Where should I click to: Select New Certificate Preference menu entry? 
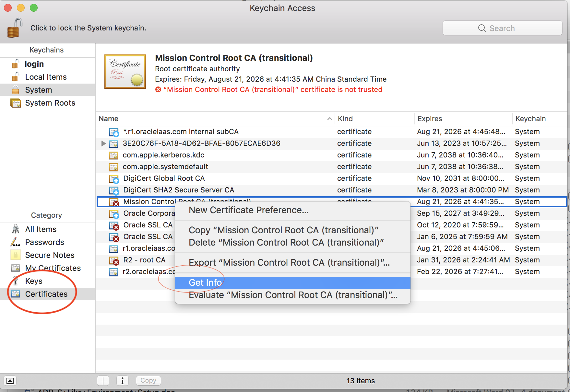pos(248,210)
